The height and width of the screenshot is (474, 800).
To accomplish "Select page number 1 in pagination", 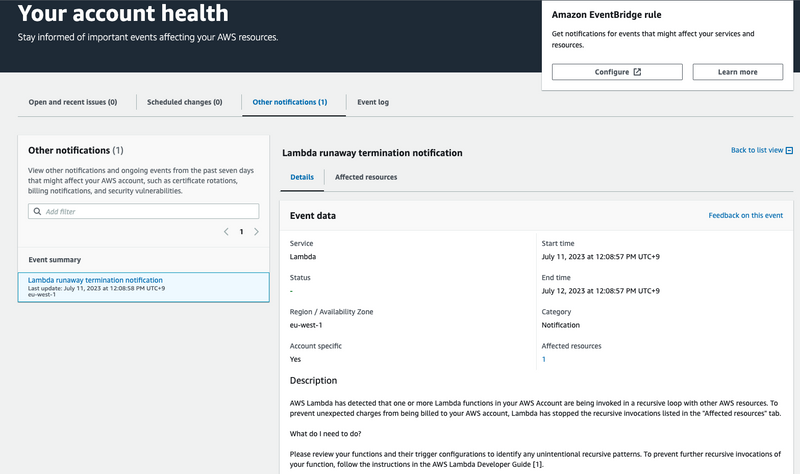I will 241,232.
